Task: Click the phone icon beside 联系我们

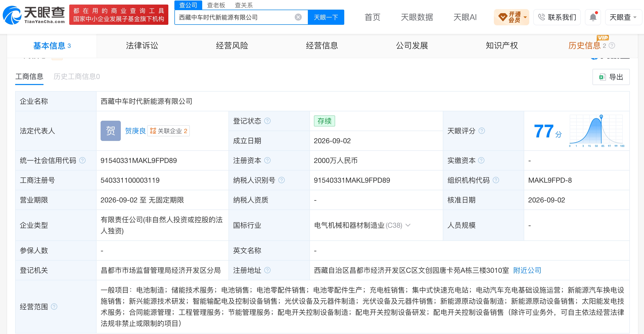Action: (x=541, y=17)
